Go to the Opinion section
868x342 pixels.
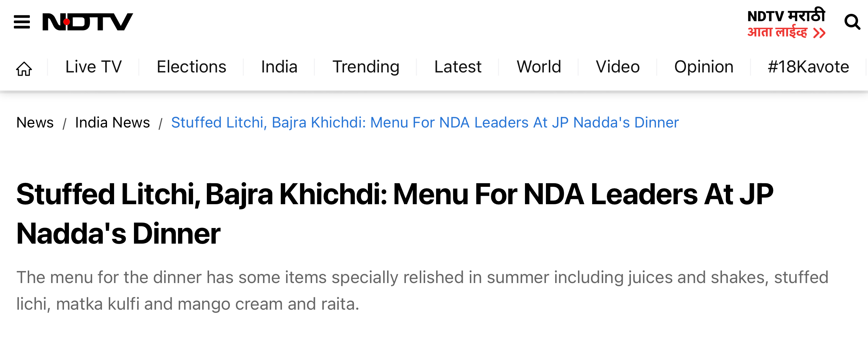coord(704,67)
